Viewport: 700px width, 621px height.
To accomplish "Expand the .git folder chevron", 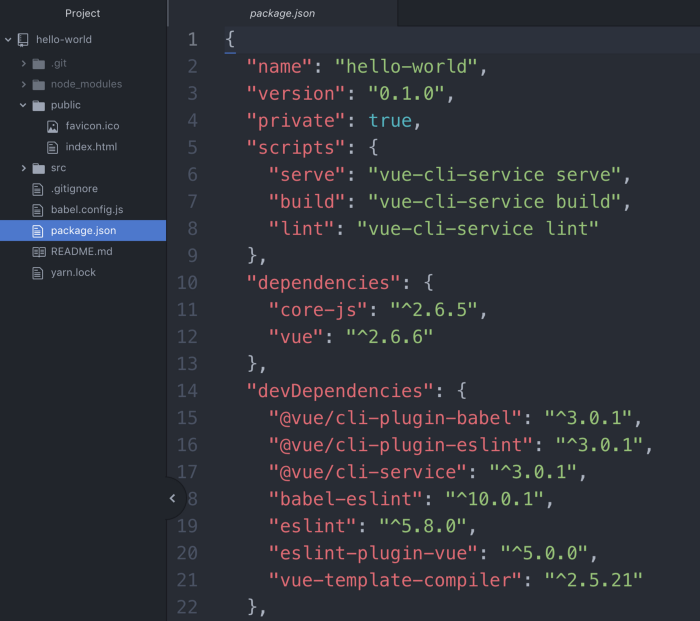I will tap(23, 63).
